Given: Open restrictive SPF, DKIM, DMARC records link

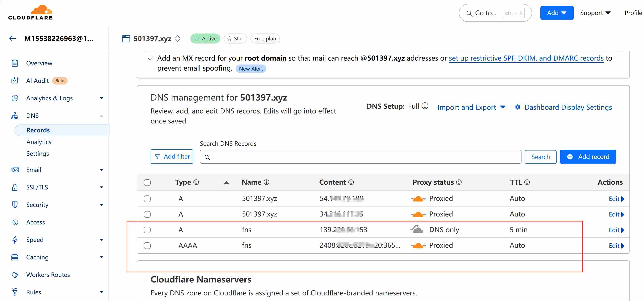Looking at the screenshot, I should point(526,58).
